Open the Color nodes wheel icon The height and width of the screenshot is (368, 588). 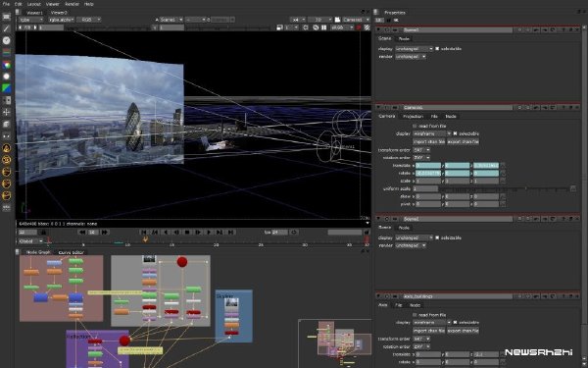point(7,65)
